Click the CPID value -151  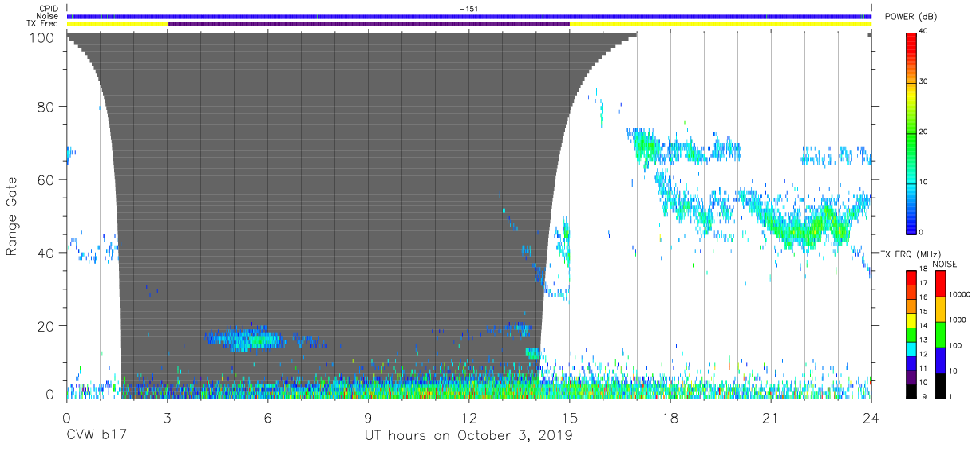coord(468,9)
